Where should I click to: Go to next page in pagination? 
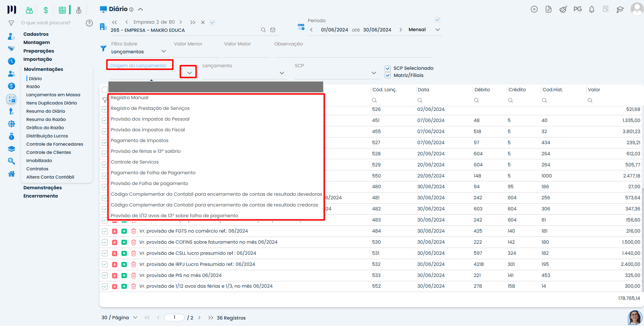click(x=200, y=317)
